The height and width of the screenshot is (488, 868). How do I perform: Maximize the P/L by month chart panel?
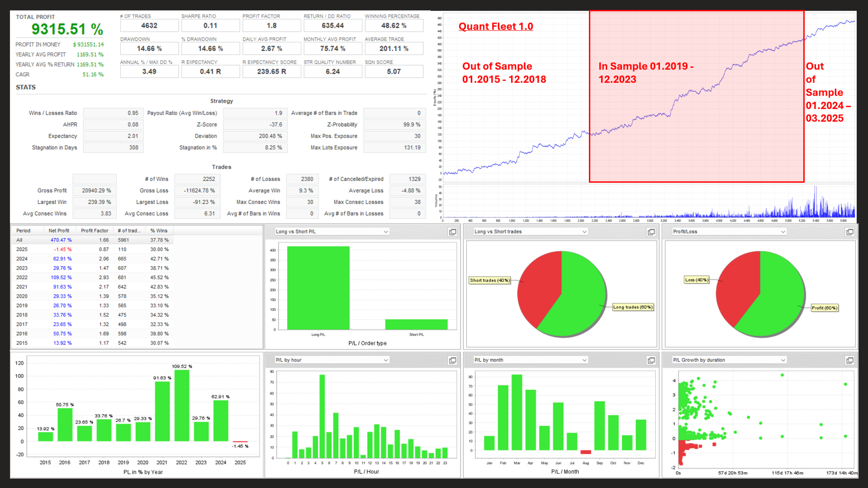[651, 360]
